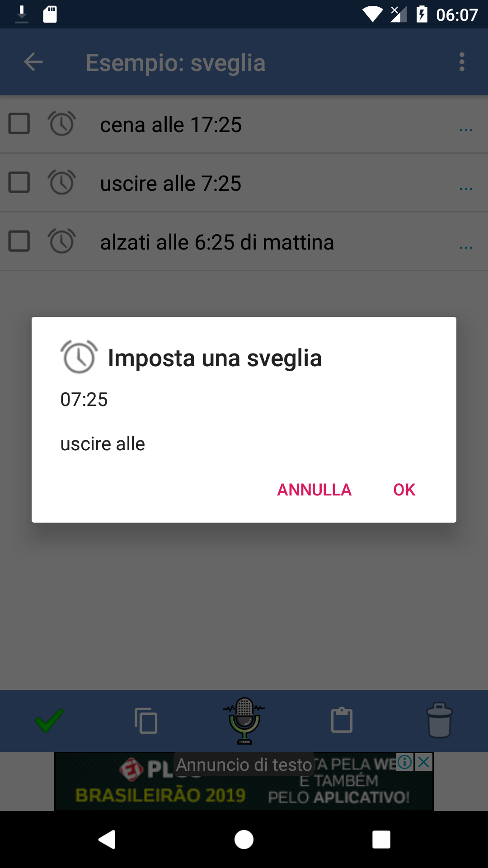Screen dimensions: 488x868
Task: Check the box for uscire alle 7:25
Action: coord(19,183)
